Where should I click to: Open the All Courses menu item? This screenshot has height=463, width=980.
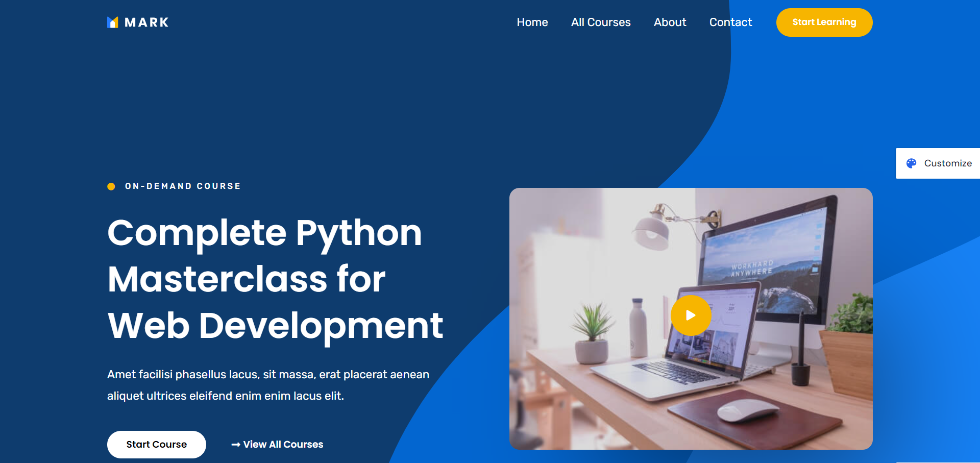click(x=601, y=22)
